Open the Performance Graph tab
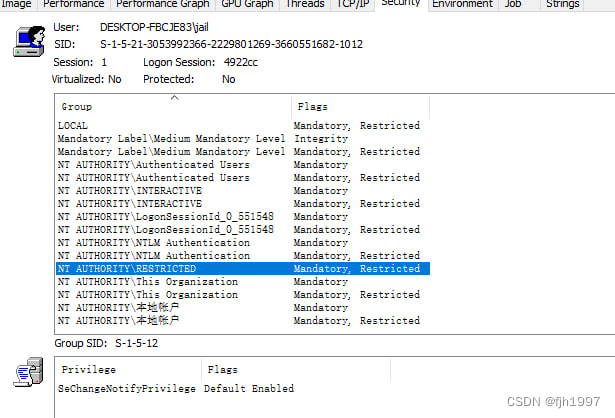The image size is (615, 418). [162, 4]
